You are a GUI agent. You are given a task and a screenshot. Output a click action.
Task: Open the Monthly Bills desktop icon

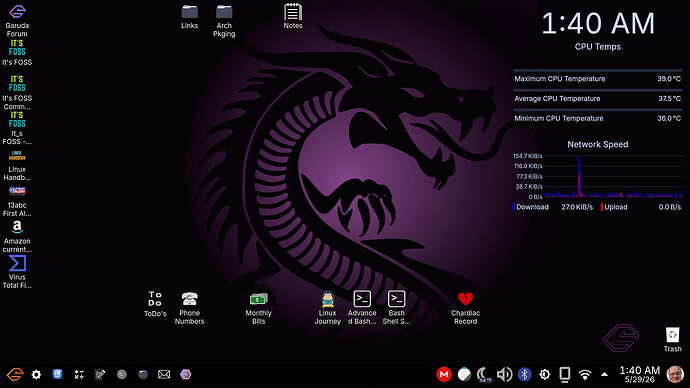tap(258, 308)
